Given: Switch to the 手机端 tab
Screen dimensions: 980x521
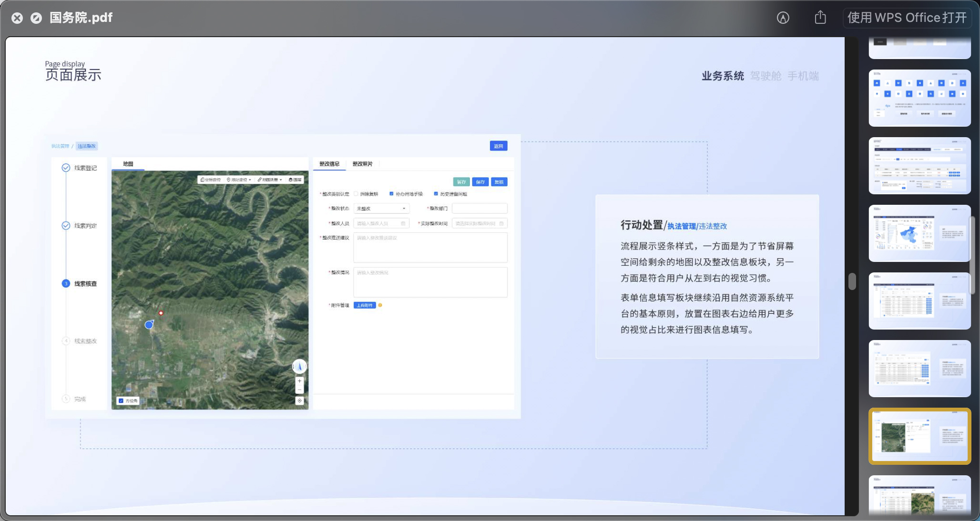Looking at the screenshot, I should coord(803,76).
